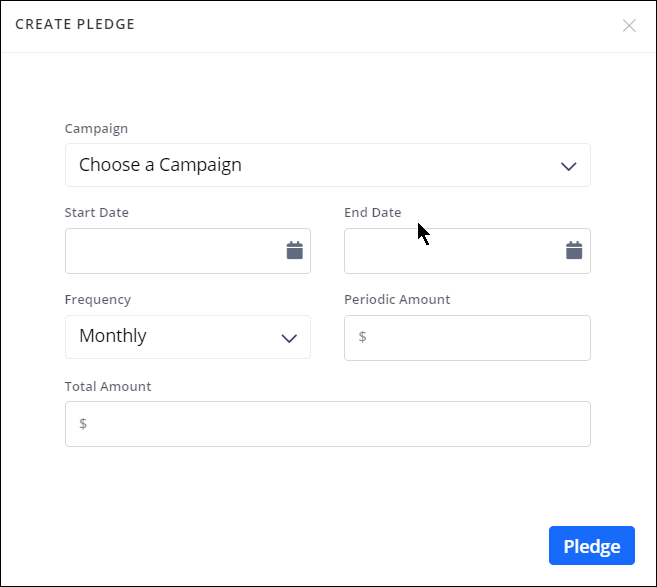Open the End Date calendar picker icon

574,250
